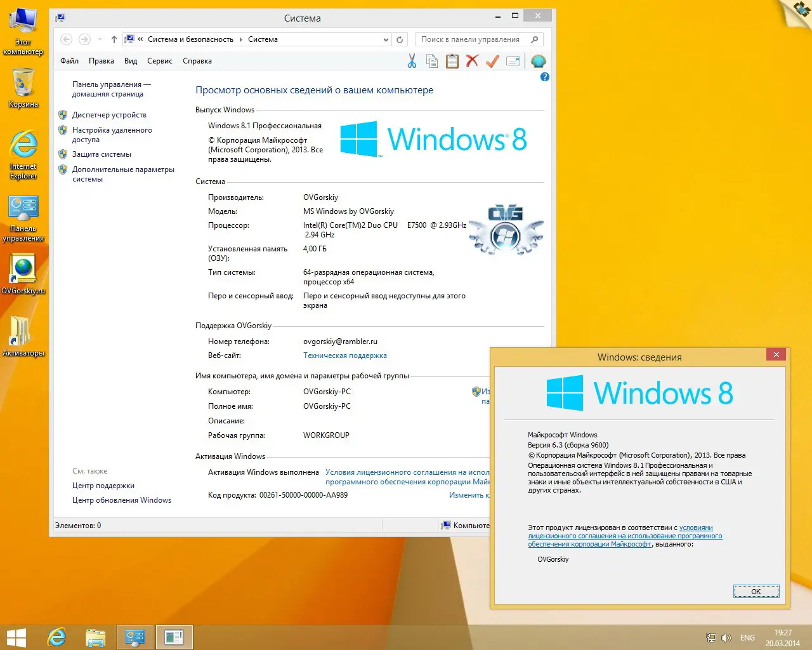The height and width of the screenshot is (650, 812).
Task: Open OVGorskiy.ru desktop shortcut
Action: pos(23,274)
